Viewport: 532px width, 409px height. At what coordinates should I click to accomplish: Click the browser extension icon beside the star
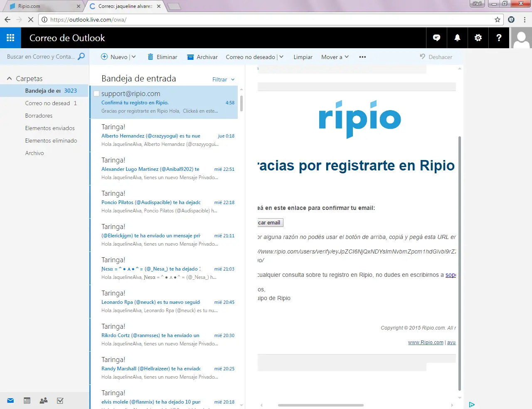(x=511, y=20)
